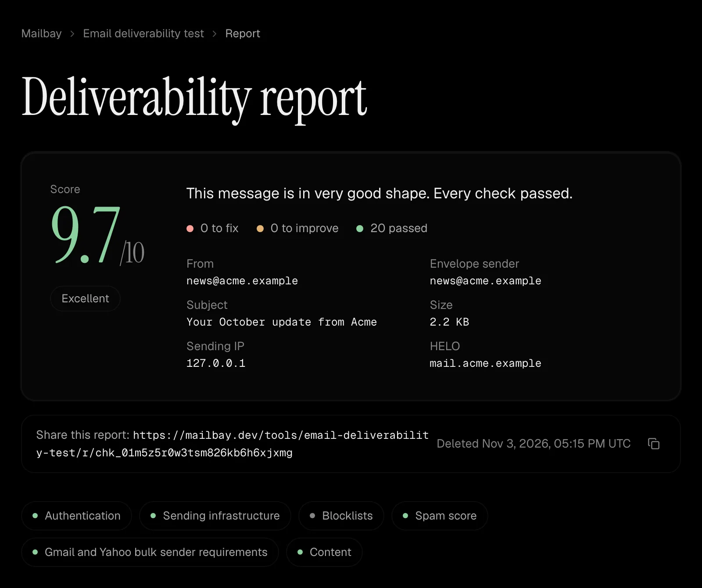The image size is (702, 588).
Task: Click 'This message is in very good shape' summary
Action: click(x=380, y=194)
